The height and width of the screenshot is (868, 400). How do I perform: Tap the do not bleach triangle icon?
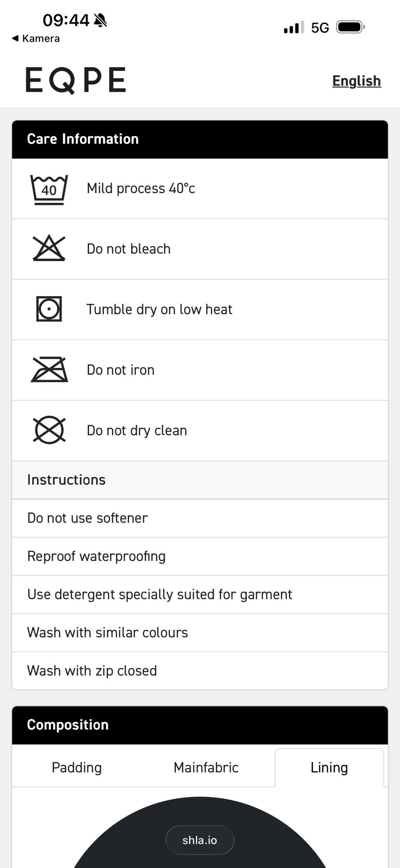tap(49, 249)
